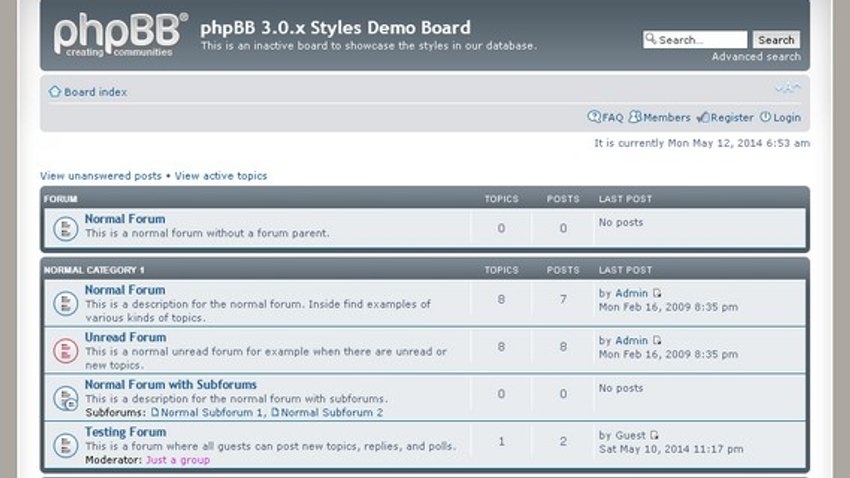This screenshot has width=850, height=478.
Task: Open the Just a group moderator link
Action: click(x=178, y=460)
